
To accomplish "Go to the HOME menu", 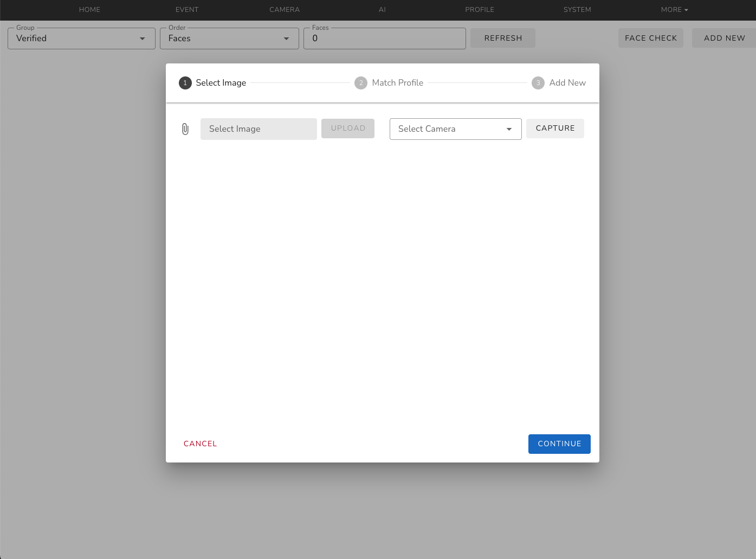I will [89, 10].
